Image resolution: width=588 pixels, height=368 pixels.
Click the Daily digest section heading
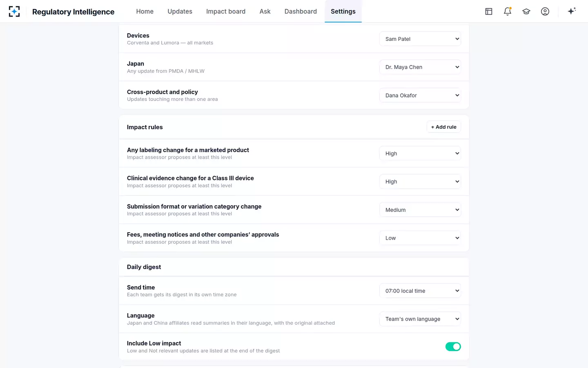144,267
